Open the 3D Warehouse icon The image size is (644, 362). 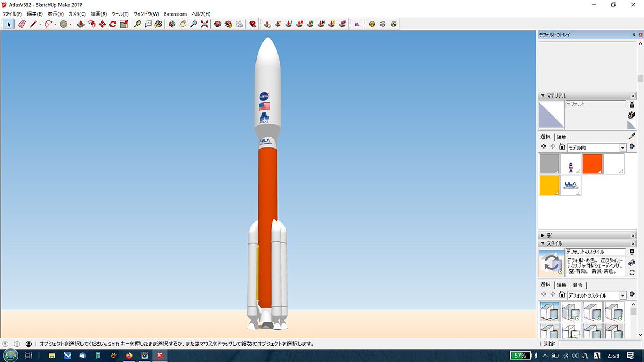(218, 24)
